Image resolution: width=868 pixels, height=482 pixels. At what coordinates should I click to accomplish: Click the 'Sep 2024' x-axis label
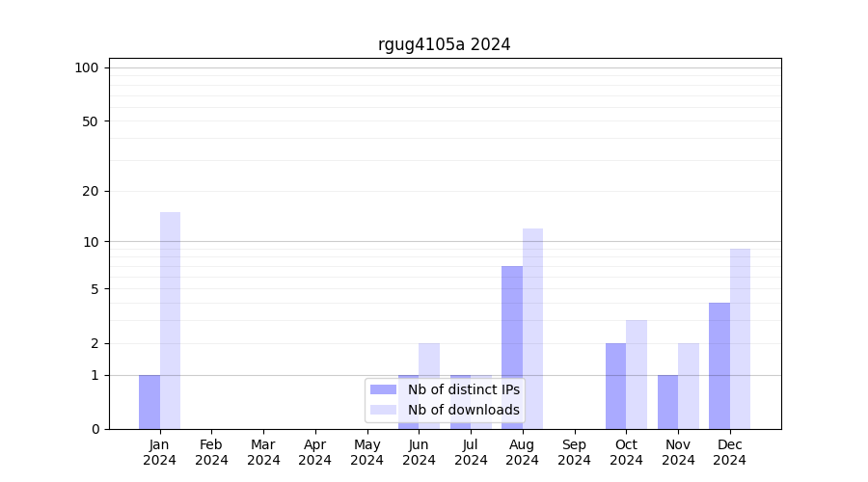574,452
